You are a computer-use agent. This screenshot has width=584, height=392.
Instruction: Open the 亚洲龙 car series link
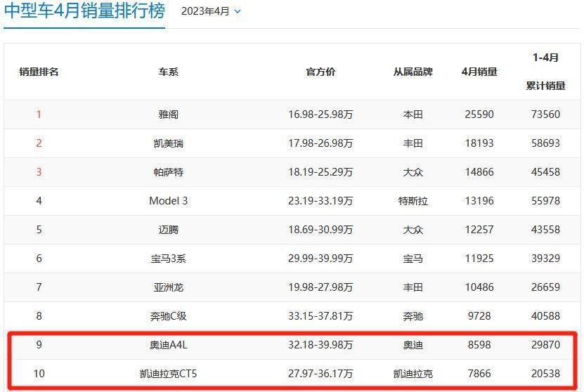[x=169, y=287]
